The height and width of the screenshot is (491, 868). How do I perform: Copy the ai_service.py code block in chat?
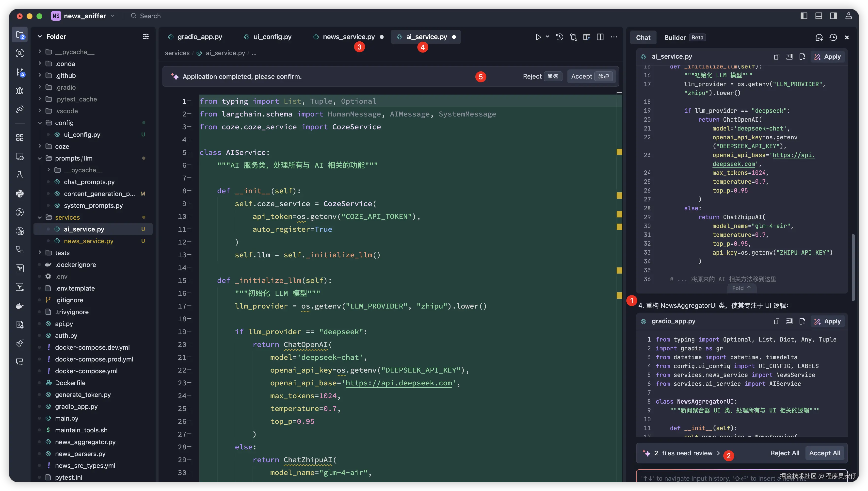coord(776,57)
